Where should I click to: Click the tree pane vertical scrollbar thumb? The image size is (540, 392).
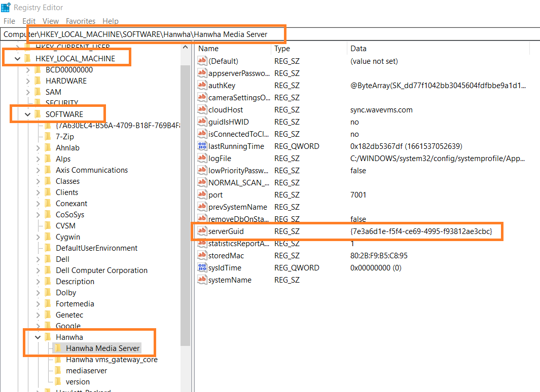coord(185,205)
